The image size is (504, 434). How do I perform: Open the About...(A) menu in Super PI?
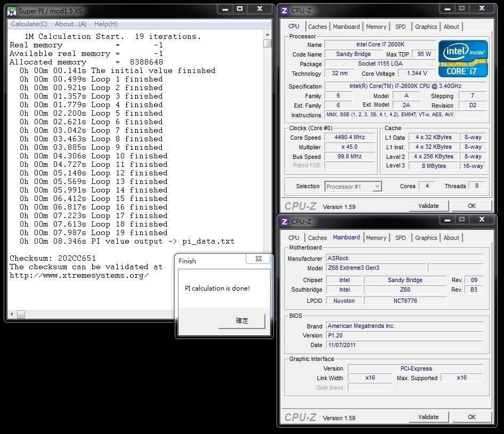[71, 24]
